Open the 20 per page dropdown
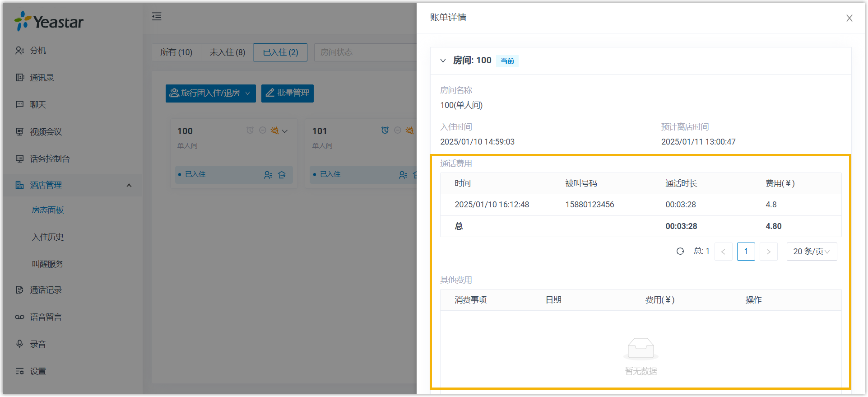 tap(811, 252)
